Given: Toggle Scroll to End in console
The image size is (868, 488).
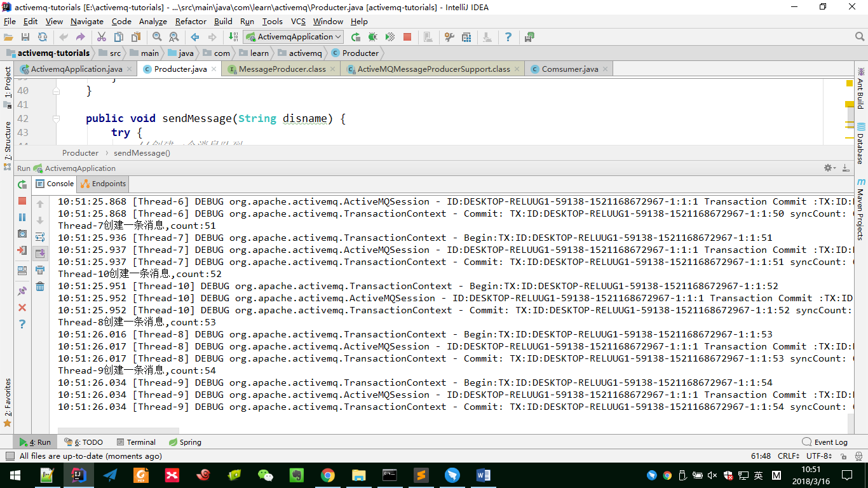Looking at the screenshot, I should (x=40, y=254).
